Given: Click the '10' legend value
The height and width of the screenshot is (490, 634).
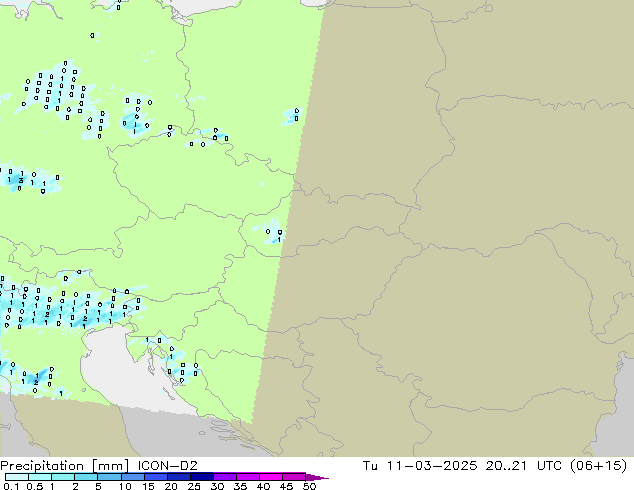Looking at the screenshot, I should pyautogui.click(x=125, y=486).
